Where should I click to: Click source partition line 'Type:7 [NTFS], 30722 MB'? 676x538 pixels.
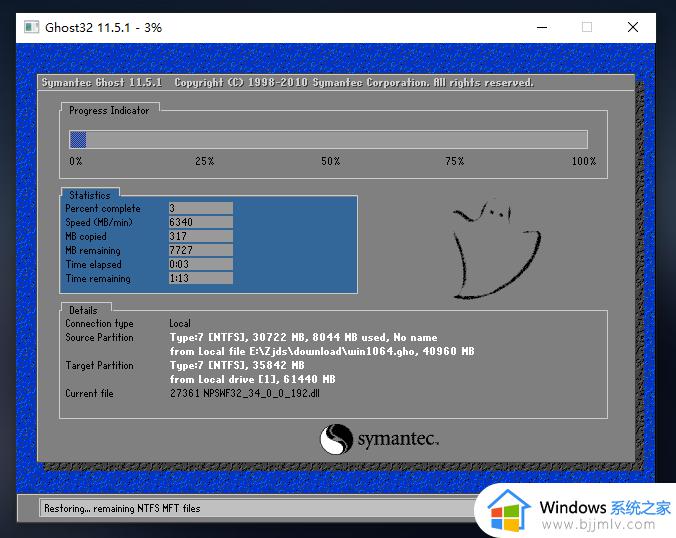tap(304, 337)
